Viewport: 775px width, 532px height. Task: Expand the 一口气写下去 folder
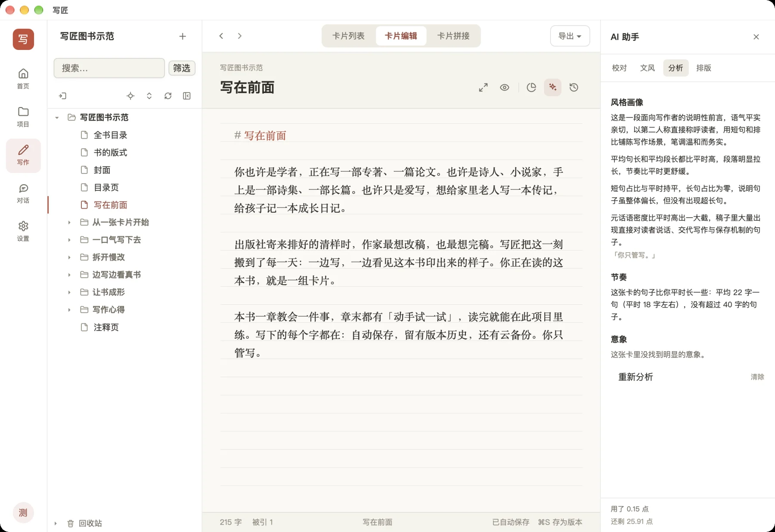[69, 240]
